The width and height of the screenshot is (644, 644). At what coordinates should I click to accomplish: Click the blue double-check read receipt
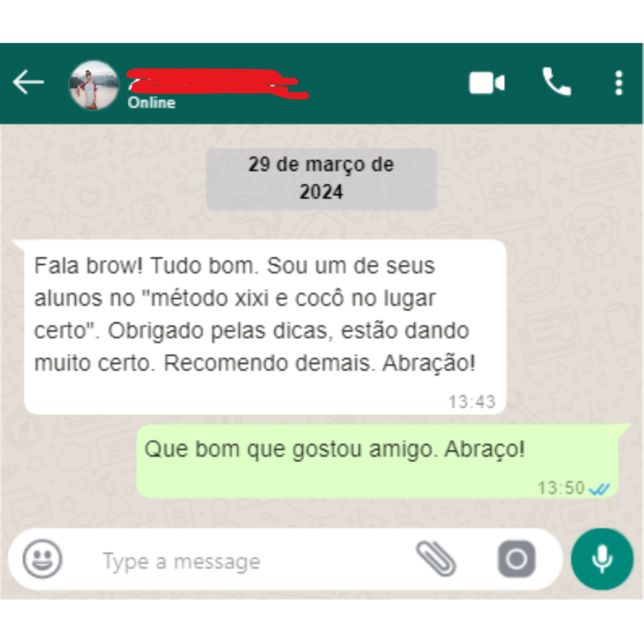coord(599,489)
